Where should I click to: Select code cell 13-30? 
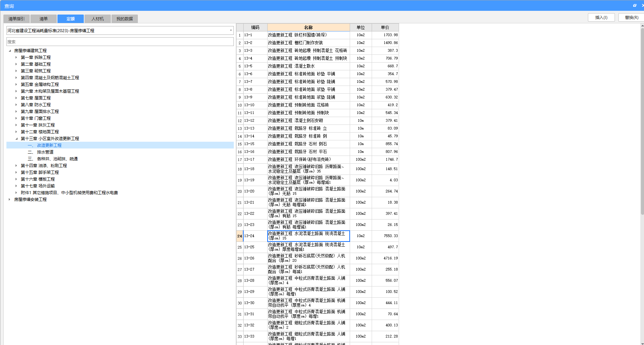click(x=255, y=303)
